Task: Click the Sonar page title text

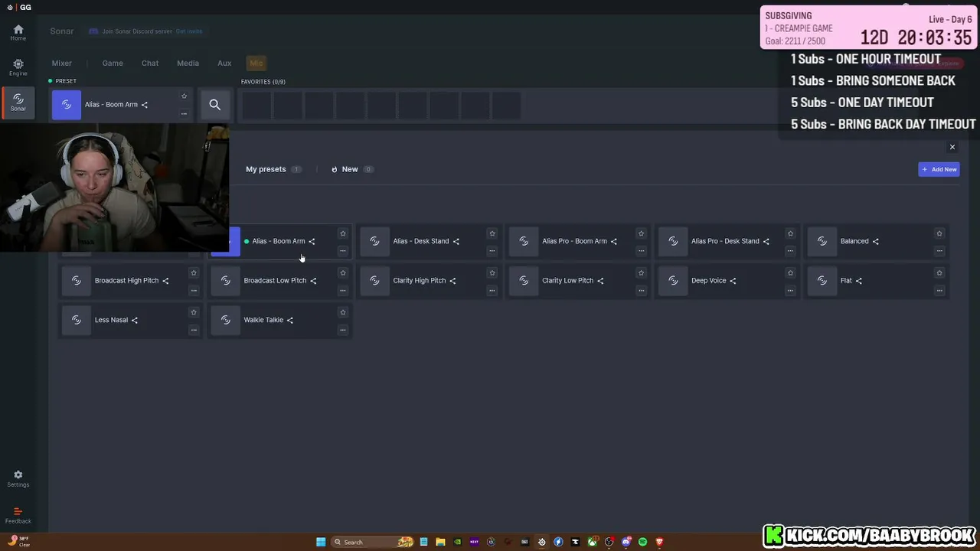Action: pyautogui.click(x=62, y=31)
